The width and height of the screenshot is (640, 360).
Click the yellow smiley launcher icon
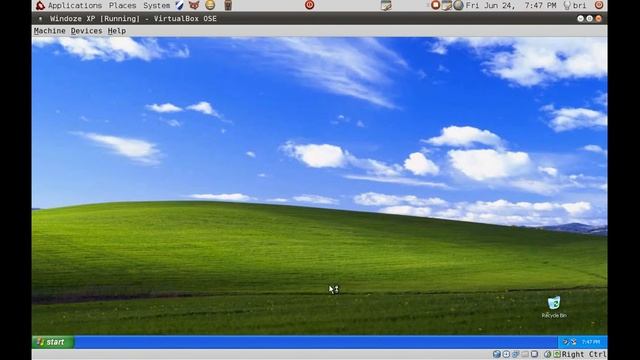(210, 5)
